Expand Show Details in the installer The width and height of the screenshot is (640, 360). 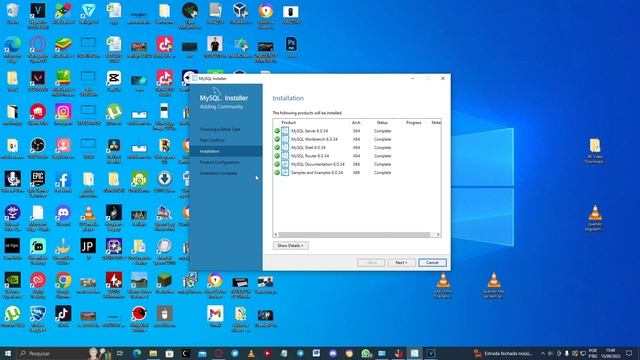(x=291, y=245)
